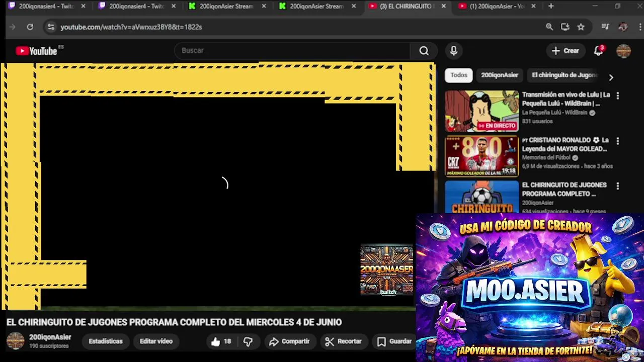The height and width of the screenshot is (362, 644).
Task: Start voice search with the microphone icon
Action: [454, 51]
